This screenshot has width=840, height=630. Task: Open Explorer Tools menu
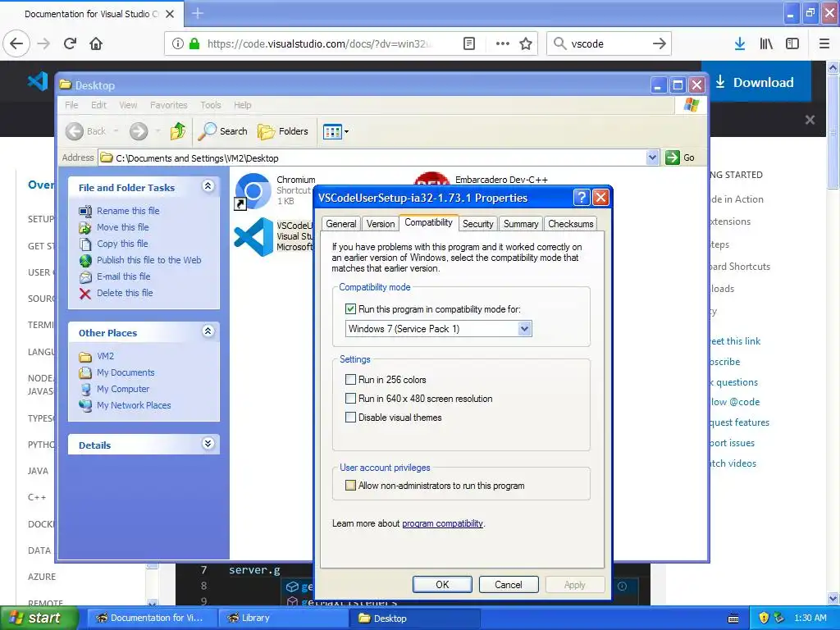211,105
